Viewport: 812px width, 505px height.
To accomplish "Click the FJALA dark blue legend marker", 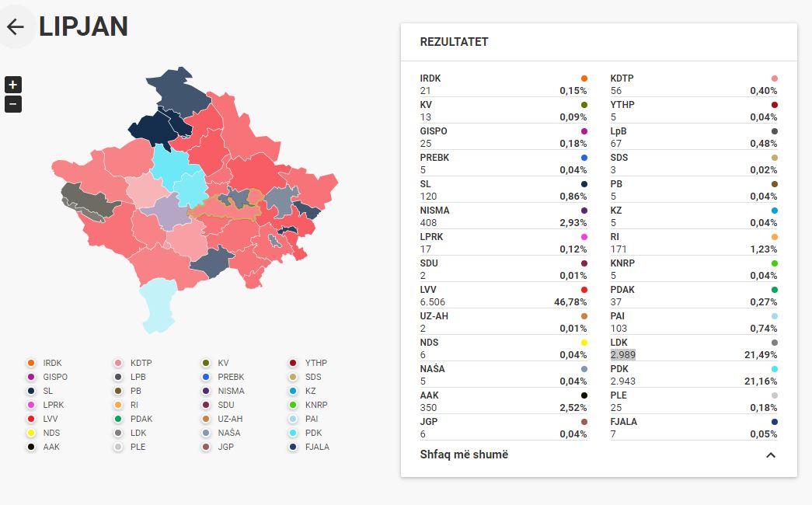I will [293, 447].
